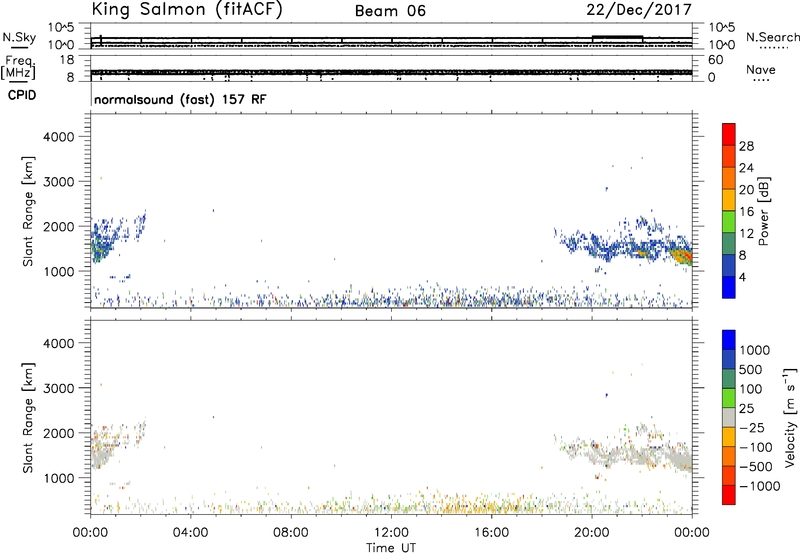The width and height of the screenshot is (800, 554).
Task: Click the 'Freq. [MHz]' axis label
Action: 18,68
